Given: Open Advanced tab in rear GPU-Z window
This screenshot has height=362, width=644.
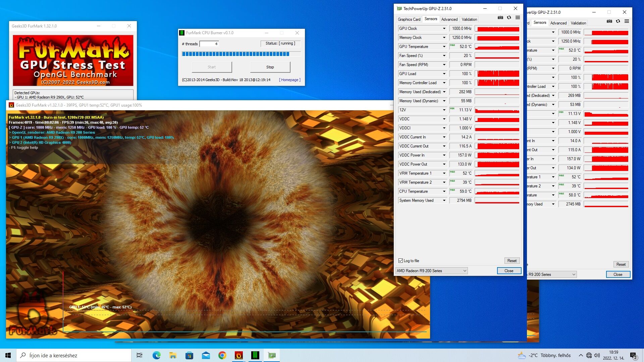Looking at the screenshot, I should click(x=558, y=23).
